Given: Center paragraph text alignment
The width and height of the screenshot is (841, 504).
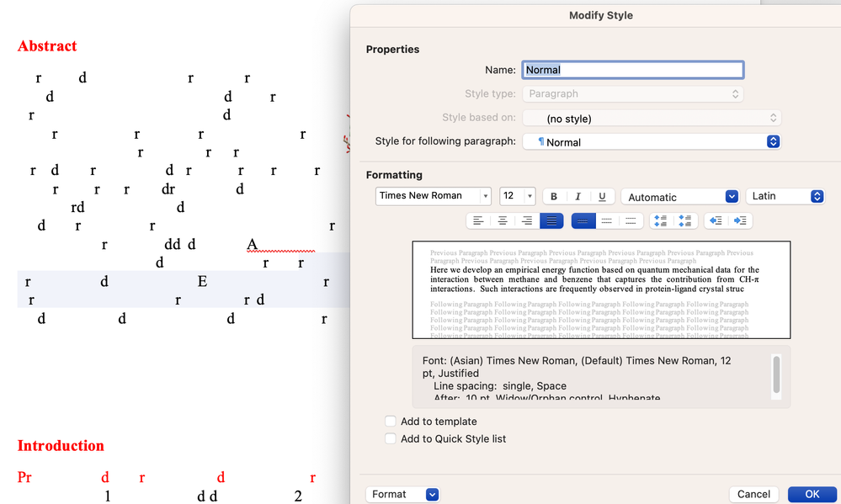Looking at the screenshot, I should [503, 221].
